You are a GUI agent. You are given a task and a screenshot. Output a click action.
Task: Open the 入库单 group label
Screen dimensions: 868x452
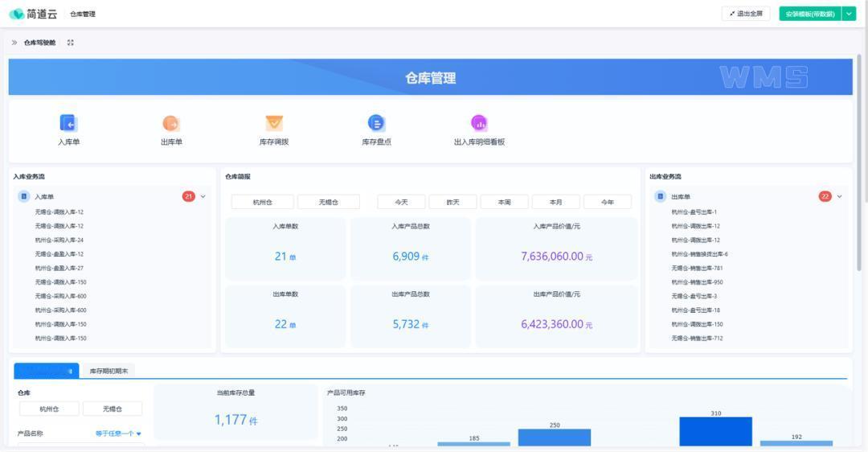click(x=44, y=196)
